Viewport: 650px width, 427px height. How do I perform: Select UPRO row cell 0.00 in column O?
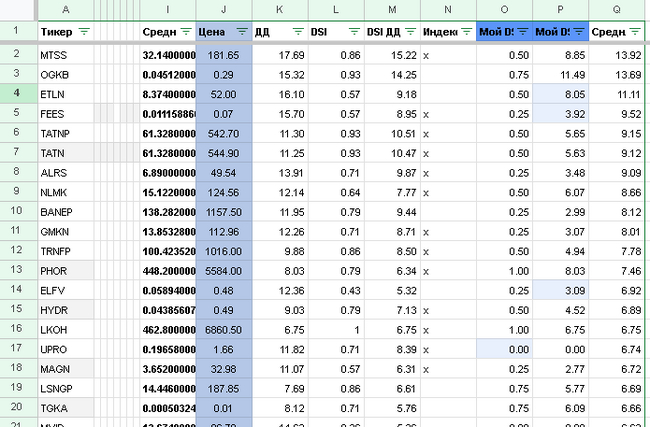pos(504,349)
